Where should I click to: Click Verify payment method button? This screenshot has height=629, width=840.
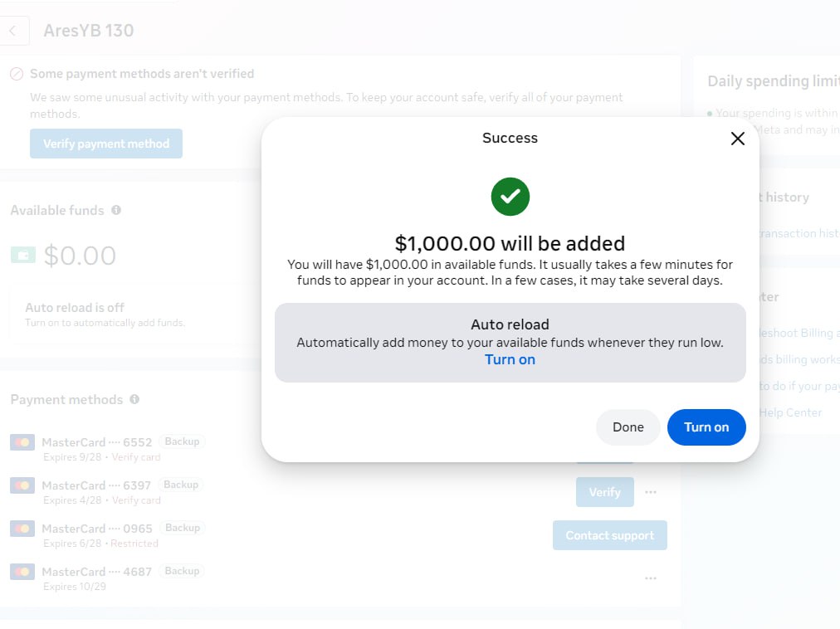106,144
